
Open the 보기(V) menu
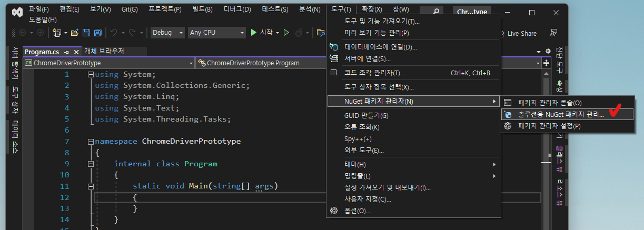coord(100,9)
